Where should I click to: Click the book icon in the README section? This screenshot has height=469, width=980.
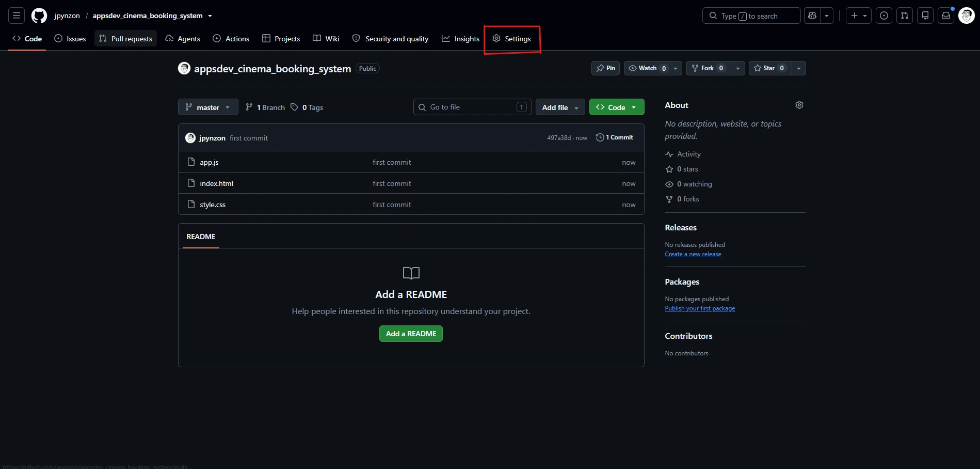[x=411, y=273]
